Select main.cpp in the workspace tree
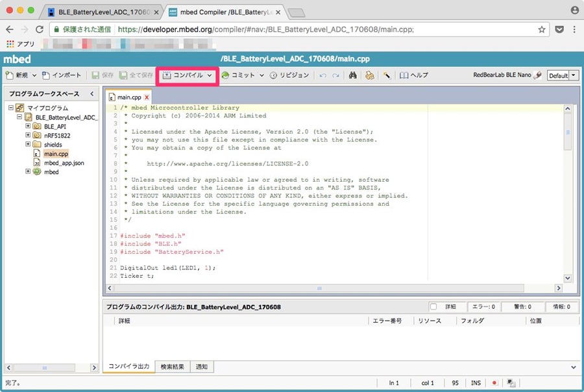This screenshot has width=584, height=392. point(56,154)
